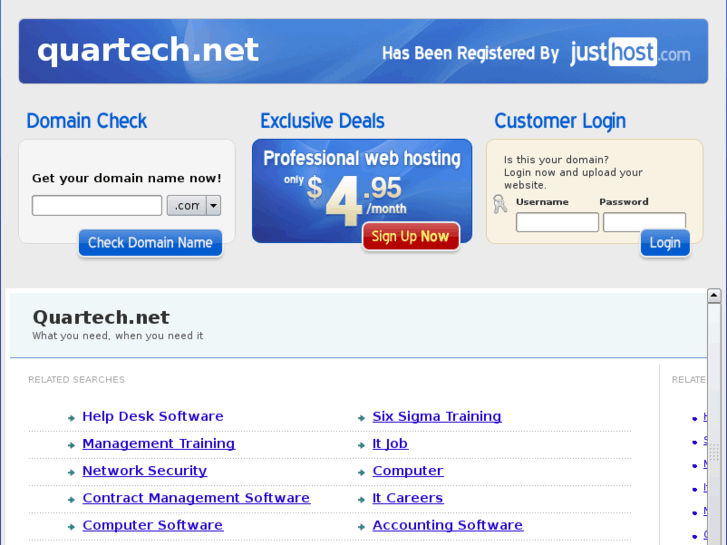Viewport: 727px width, 545px height.
Task: Open the It Job link
Action: tap(390, 444)
